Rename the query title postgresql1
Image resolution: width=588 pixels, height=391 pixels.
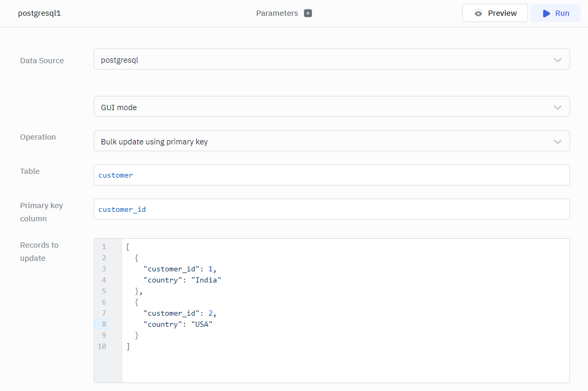[x=39, y=13]
